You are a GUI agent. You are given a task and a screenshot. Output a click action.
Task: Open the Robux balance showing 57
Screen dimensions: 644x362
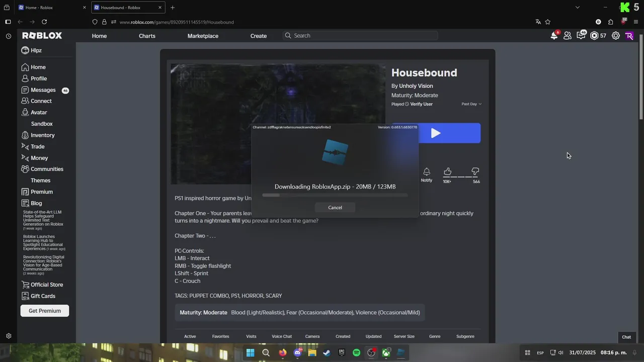pos(598,36)
